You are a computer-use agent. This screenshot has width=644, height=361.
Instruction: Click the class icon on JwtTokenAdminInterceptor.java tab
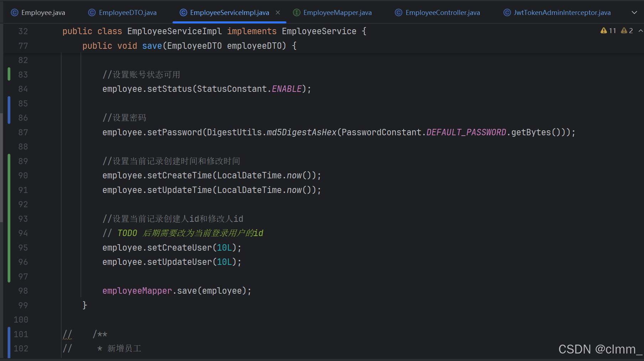507,12
